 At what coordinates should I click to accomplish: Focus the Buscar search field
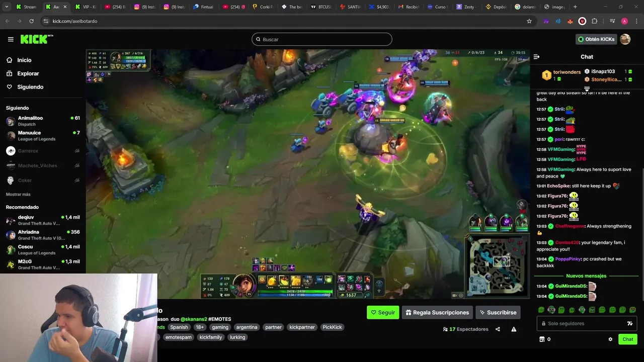322,39
